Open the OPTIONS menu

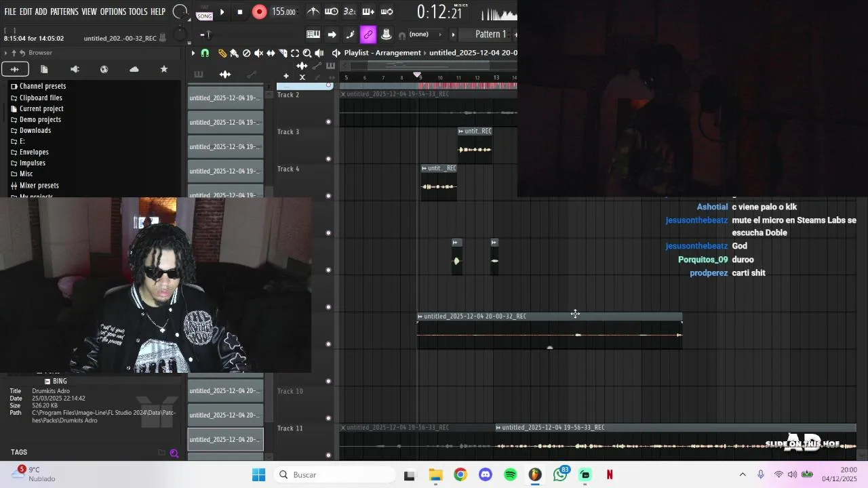pyautogui.click(x=113, y=12)
